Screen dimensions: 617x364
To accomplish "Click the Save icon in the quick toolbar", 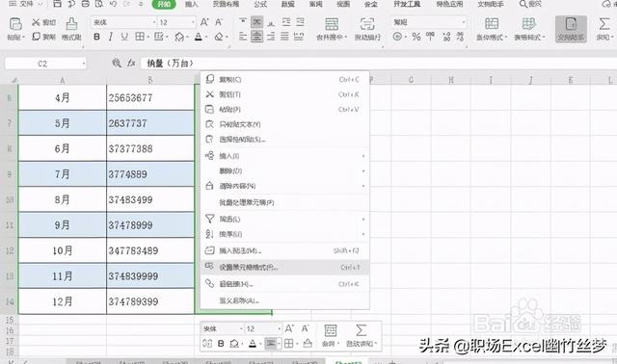I will click(58, 4).
